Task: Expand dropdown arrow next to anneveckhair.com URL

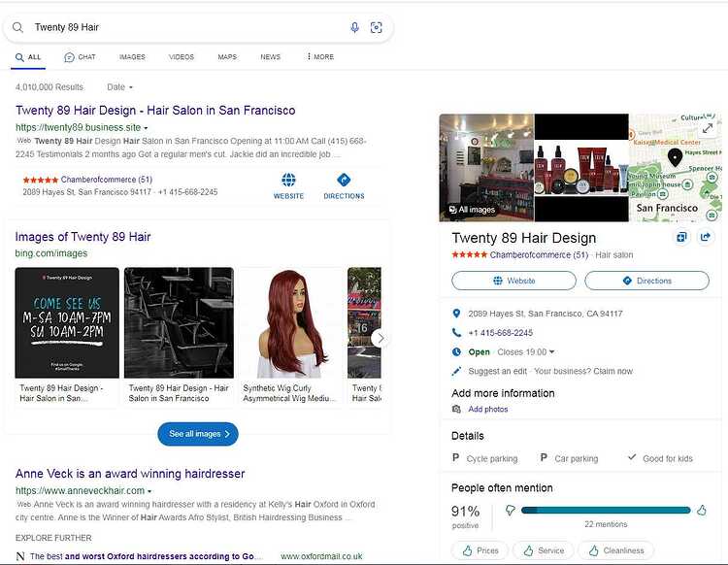Action: [149, 490]
